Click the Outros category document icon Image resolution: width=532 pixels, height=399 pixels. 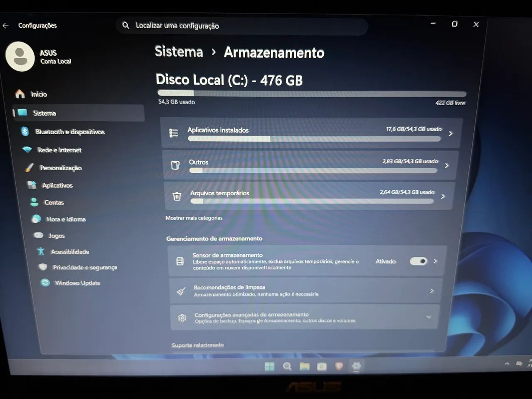175,165
